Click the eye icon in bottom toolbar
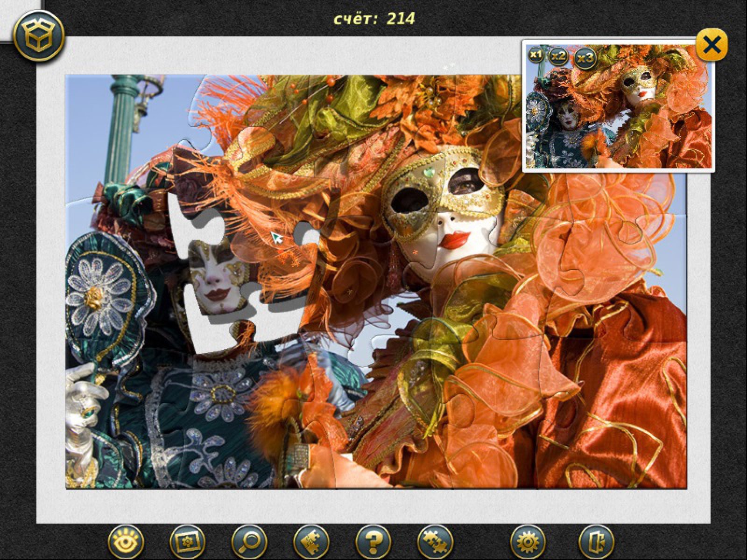The image size is (747, 560). point(125,542)
